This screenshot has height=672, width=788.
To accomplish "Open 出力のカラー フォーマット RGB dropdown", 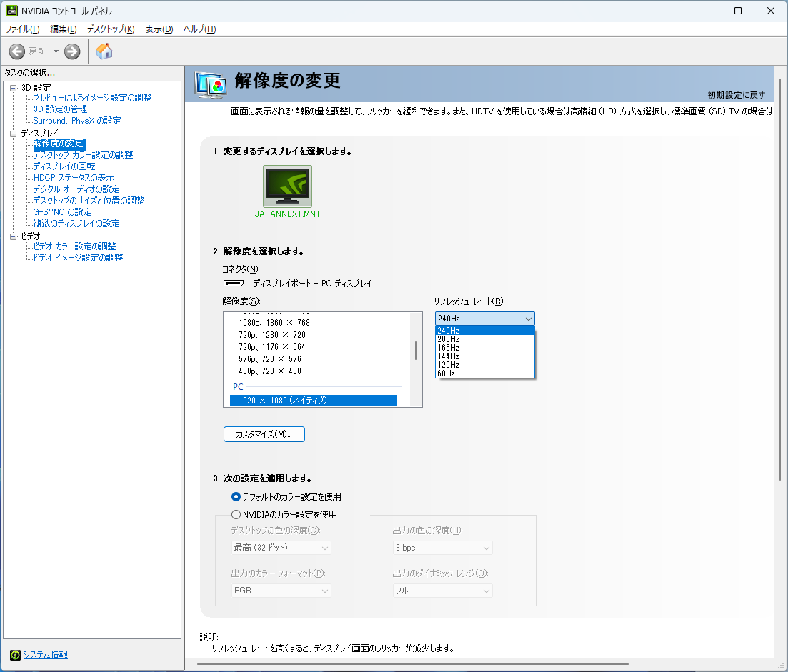I will coord(281,591).
